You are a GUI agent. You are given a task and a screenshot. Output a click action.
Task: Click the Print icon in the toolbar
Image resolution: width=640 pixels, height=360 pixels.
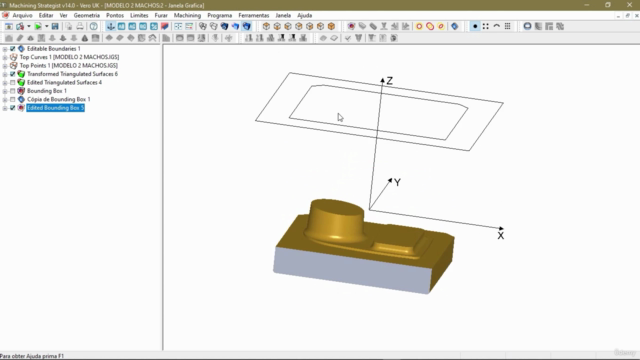pyautogui.click(x=80, y=27)
